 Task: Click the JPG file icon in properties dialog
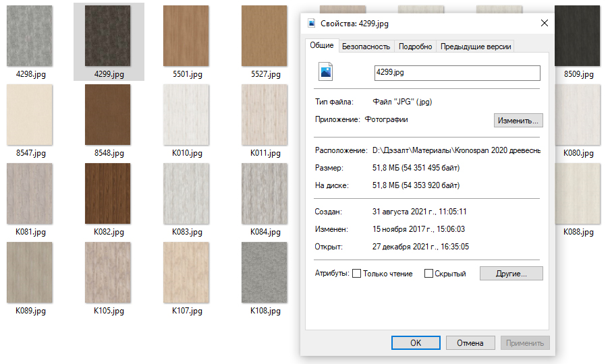pos(326,72)
